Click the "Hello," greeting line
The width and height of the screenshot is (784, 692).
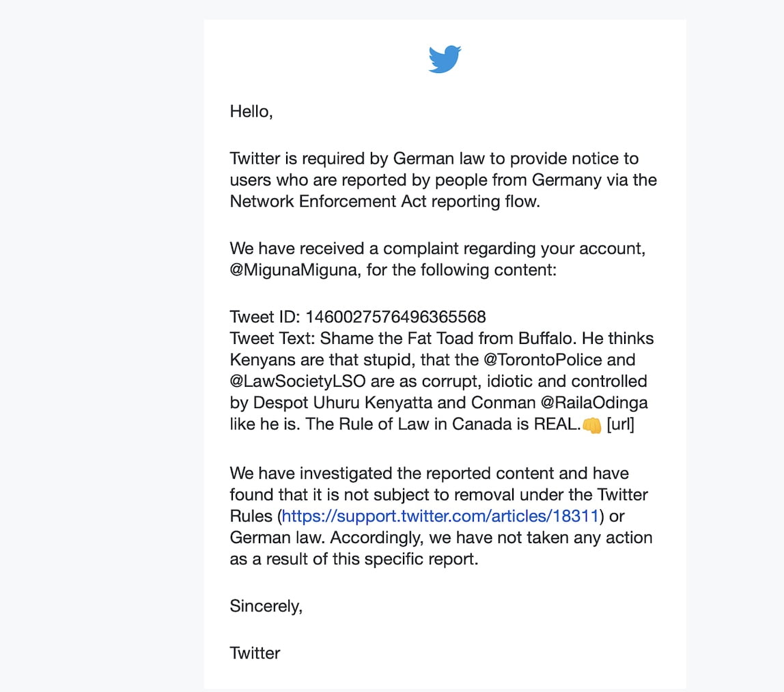pos(251,111)
